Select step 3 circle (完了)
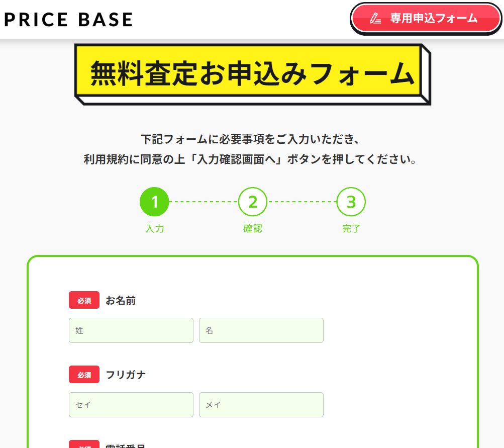 tap(351, 202)
